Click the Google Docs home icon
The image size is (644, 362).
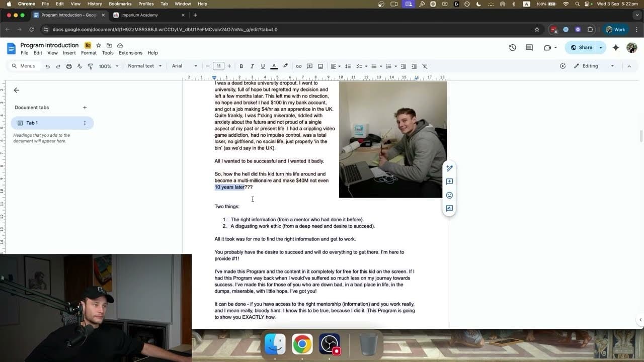[x=11, y=48]
